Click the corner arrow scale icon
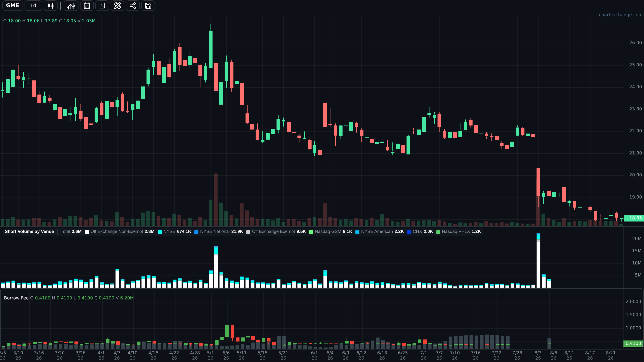The width and height of the screenshot is (644, 362). [102, 5]
